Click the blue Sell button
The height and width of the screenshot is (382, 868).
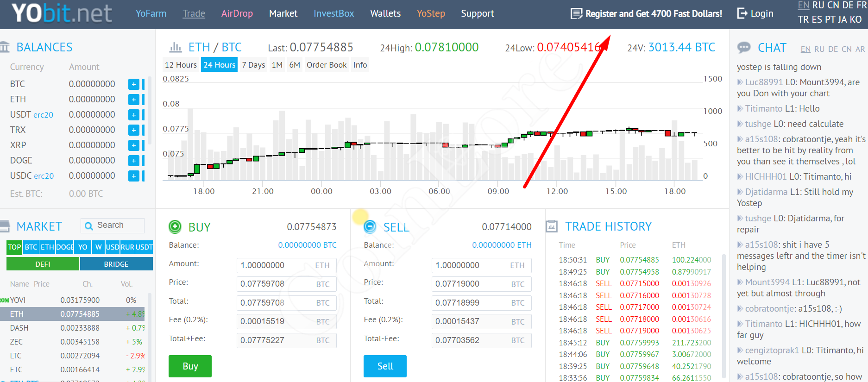(x=385, y=366)
